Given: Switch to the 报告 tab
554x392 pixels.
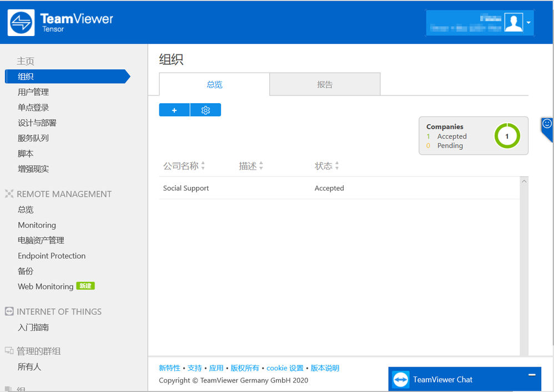Looking at the screenshot, I should click(325, 84).
